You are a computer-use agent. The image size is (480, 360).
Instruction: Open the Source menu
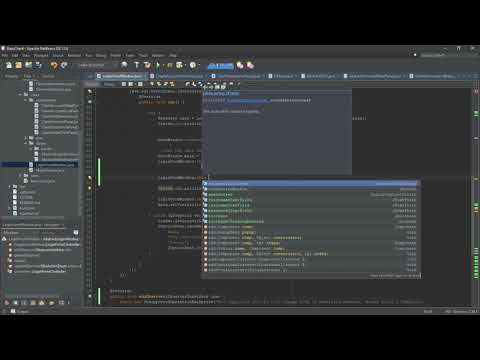(58, 55)
